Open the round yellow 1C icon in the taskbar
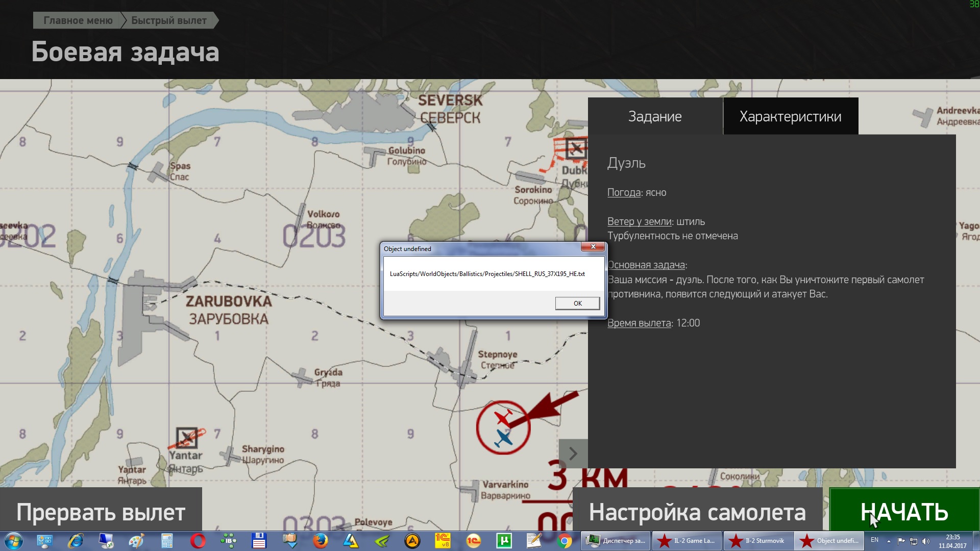 (473, 541)
